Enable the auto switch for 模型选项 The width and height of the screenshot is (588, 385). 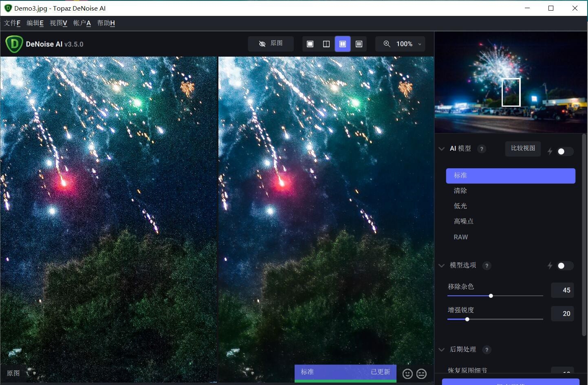coord(565,266)
